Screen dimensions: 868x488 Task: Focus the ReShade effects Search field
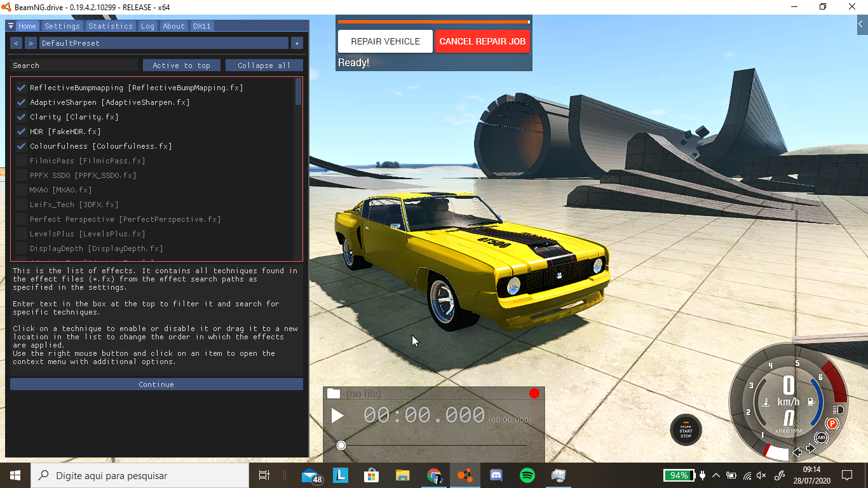(74, 65)
